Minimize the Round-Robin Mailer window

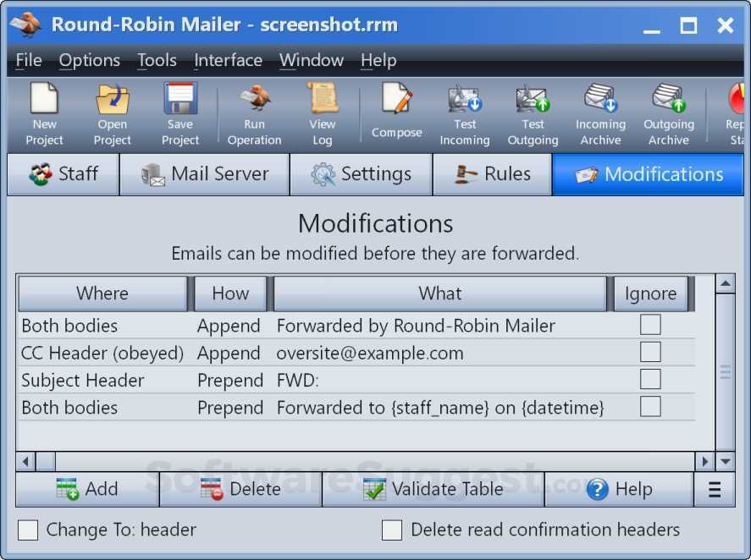click(x=651, y=26)
